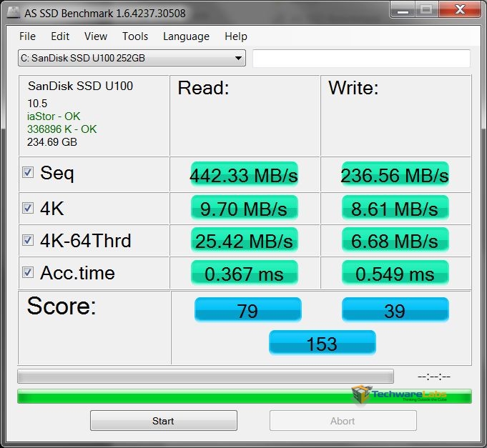Open the View menu

point(96,36)
